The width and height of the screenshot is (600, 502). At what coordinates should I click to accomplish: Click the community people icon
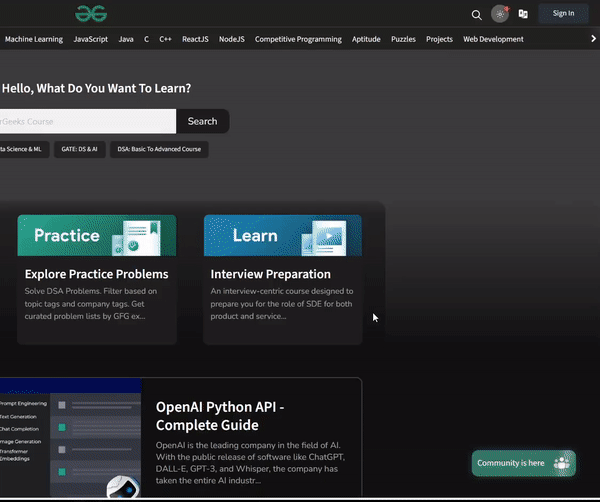click(x=562, y=463)
